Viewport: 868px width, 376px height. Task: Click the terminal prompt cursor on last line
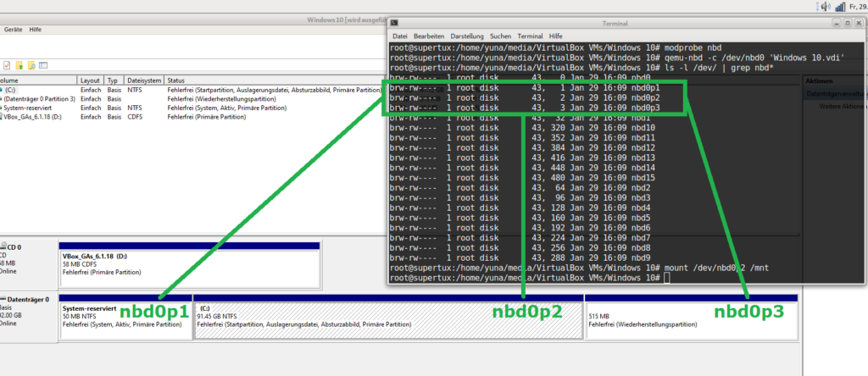[666, 278]
